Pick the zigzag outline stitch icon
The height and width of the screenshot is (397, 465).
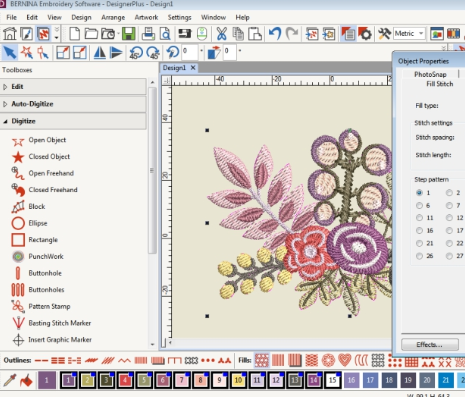(x=124, y=360)
